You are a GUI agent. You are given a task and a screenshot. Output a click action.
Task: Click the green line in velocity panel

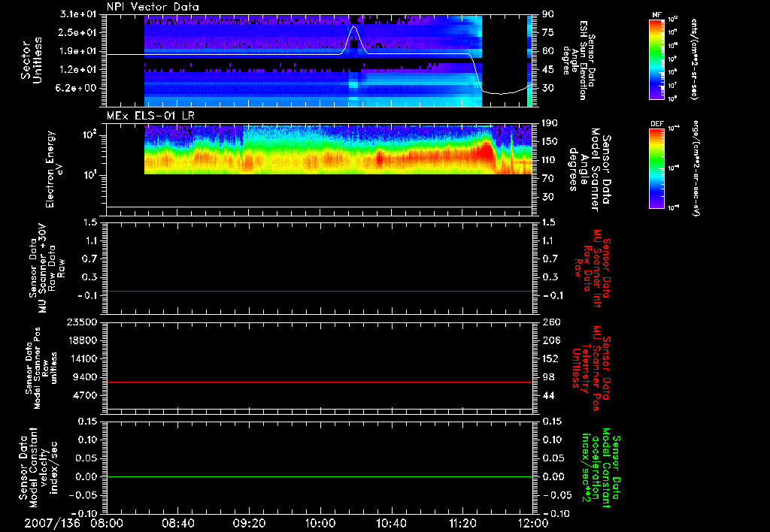click(319, 476)
